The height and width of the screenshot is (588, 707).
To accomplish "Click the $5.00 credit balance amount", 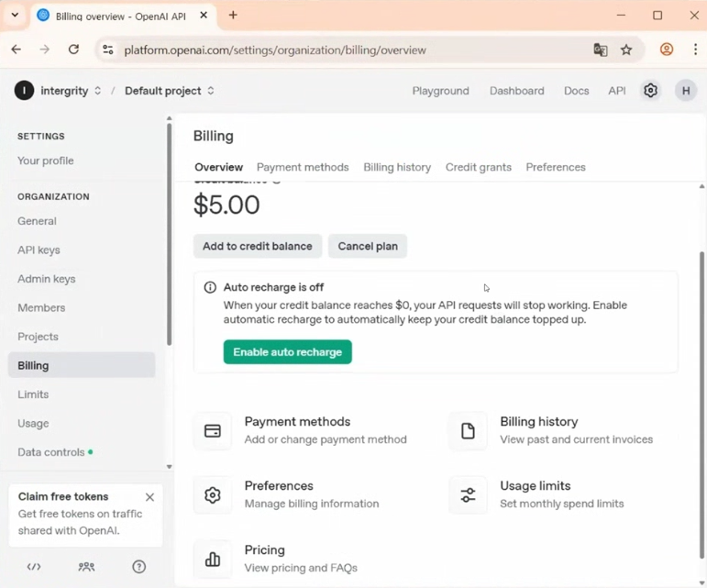I will [226, 205].
